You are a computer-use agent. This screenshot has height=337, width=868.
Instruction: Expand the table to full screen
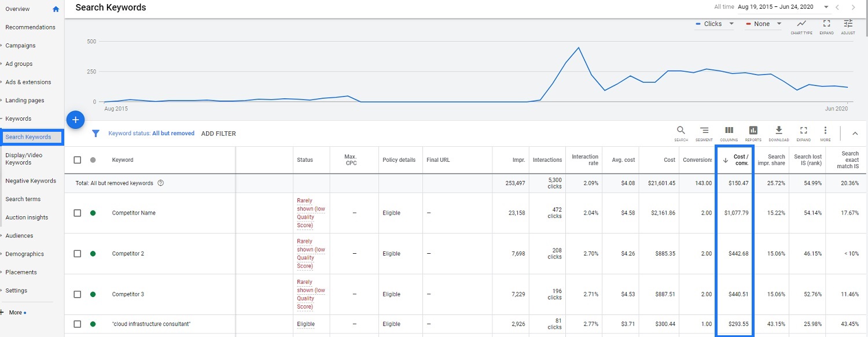[803, 133]
